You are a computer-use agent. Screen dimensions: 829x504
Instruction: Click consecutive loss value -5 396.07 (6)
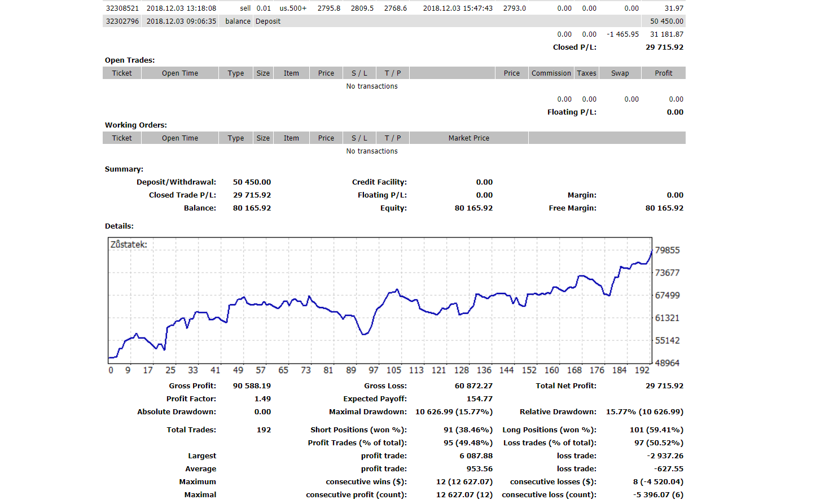658,495
